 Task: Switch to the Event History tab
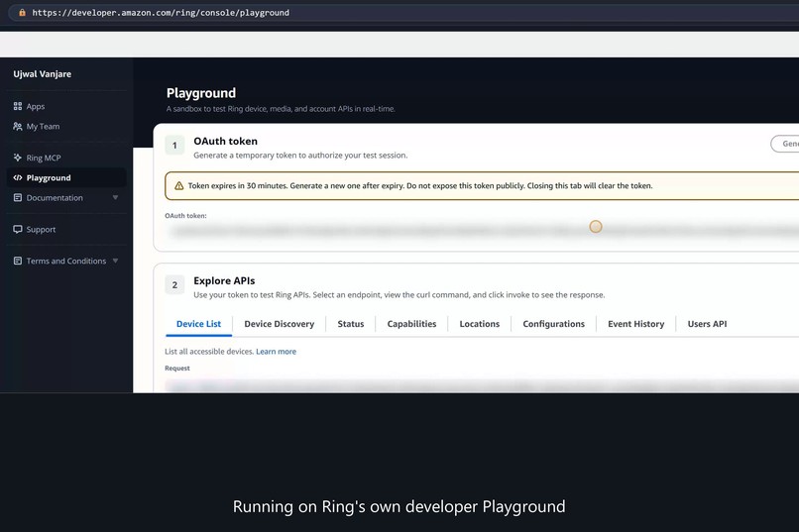(636, 324)
